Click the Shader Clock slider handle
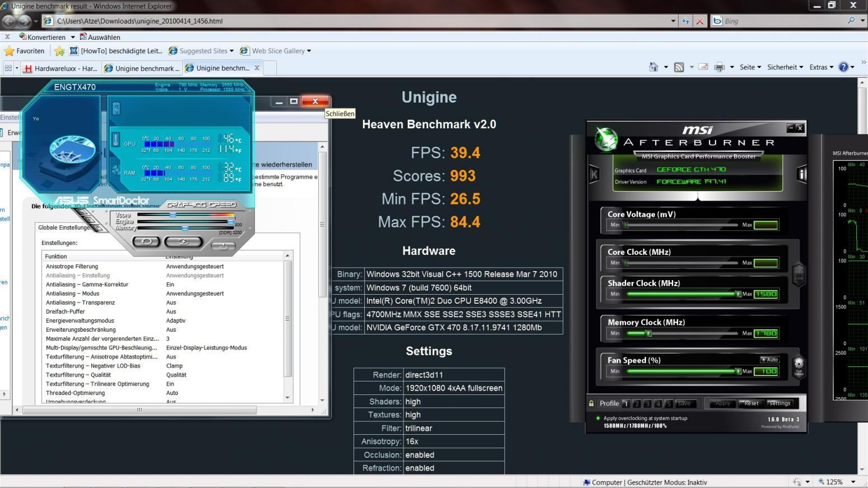868x488 pixels. click(738, 294)
